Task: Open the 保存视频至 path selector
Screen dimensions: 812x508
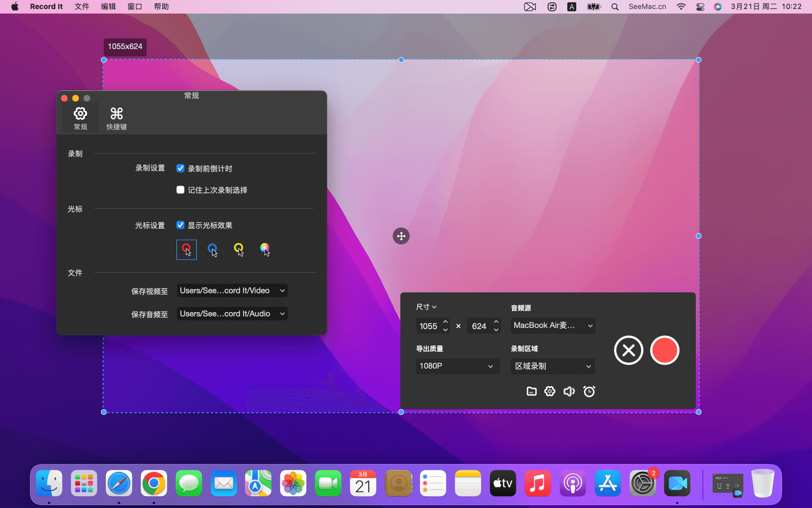Action: coord(232,291)
